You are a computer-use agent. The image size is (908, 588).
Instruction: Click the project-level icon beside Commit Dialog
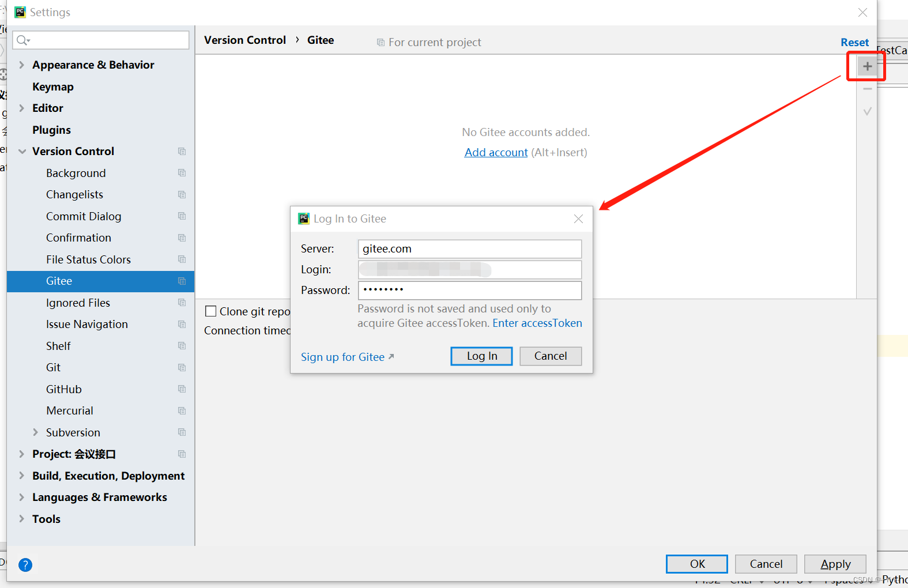point(182,216)
